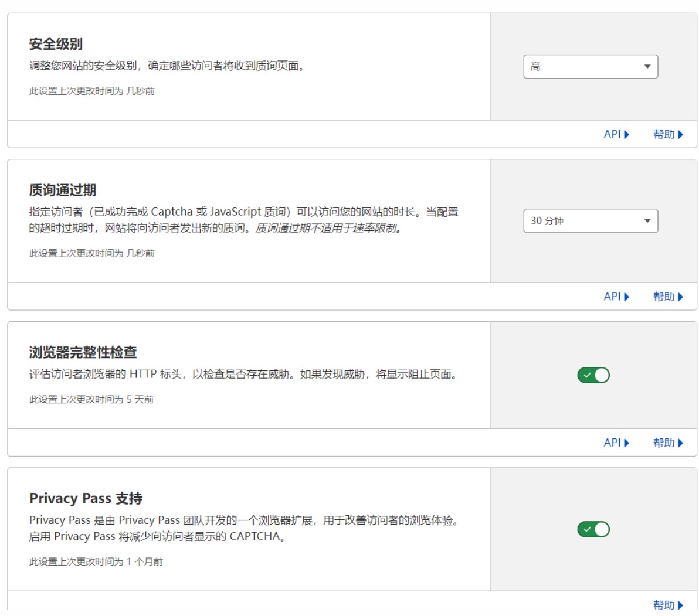
Task: Turn off the Privacy Pass 支持 toggle
Action: (x=593, y=530)
